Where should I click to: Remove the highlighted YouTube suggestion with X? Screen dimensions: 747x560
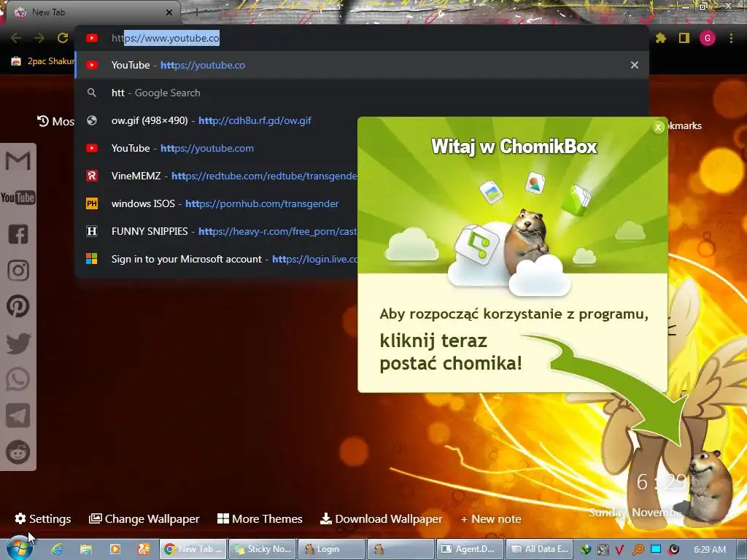[635, 65]
